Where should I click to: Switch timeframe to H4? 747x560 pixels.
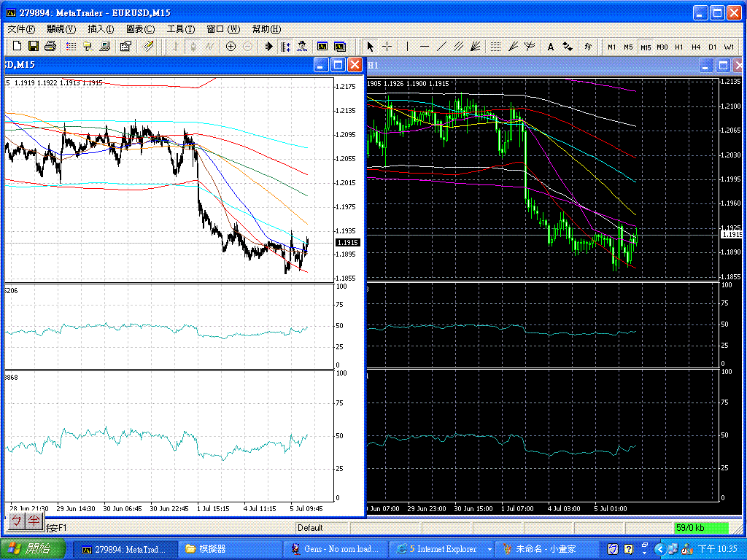(x=696, y=47)
